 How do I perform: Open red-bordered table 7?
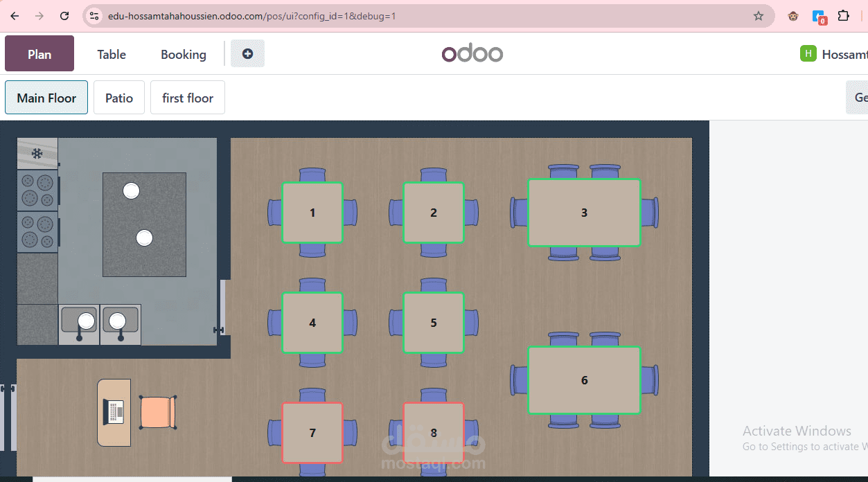coord(312,433)
